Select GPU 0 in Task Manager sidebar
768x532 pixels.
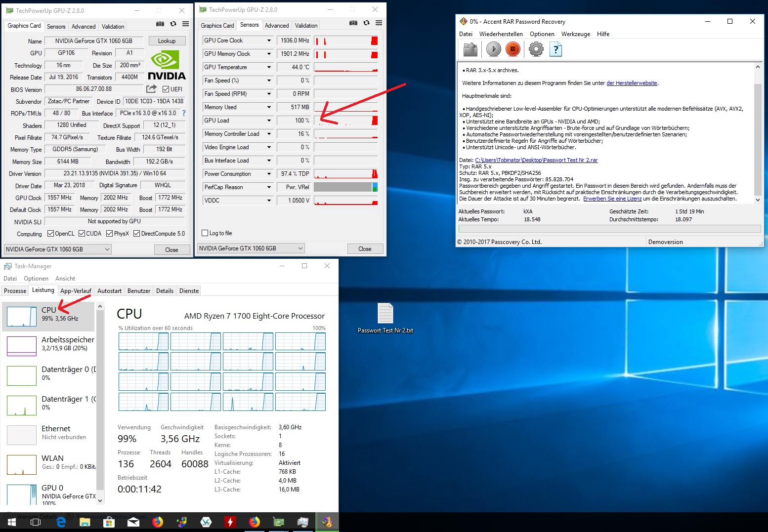point(49,494)
